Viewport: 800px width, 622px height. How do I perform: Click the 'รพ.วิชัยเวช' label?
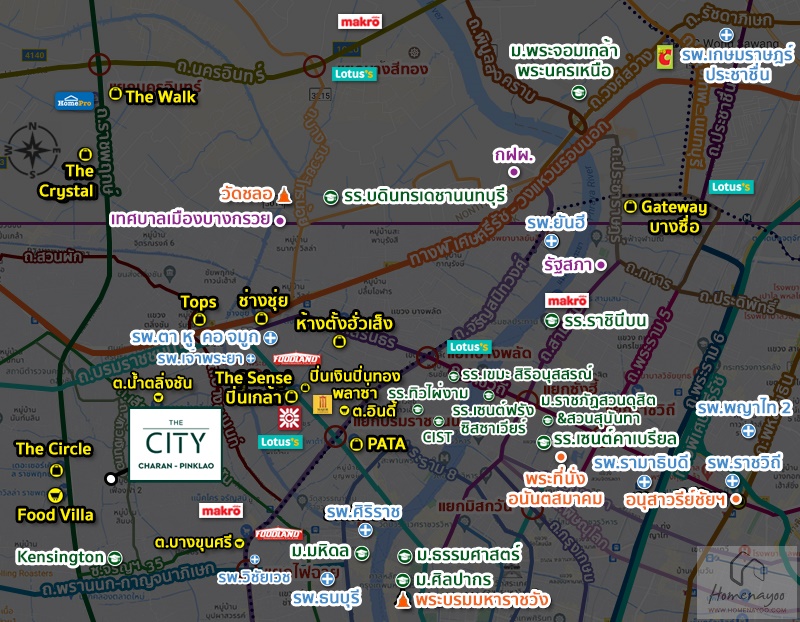click(254, 577)
